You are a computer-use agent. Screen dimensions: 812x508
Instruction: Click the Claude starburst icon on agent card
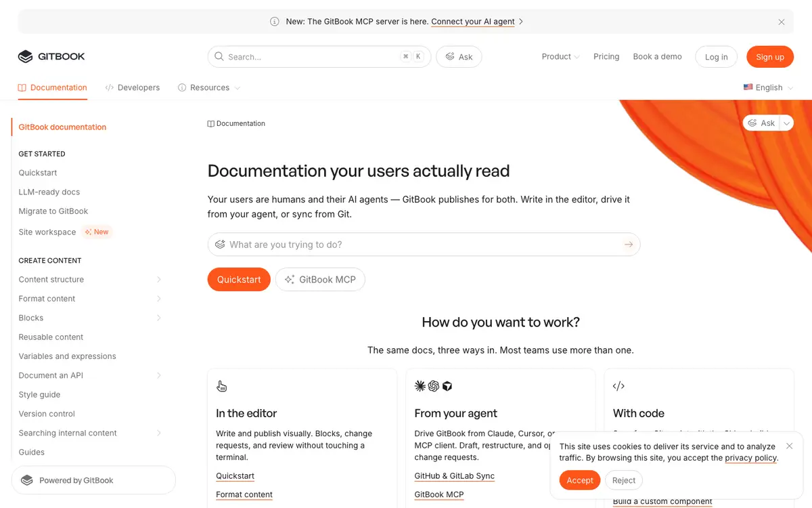pyautogui.click(x=420, y=386)
